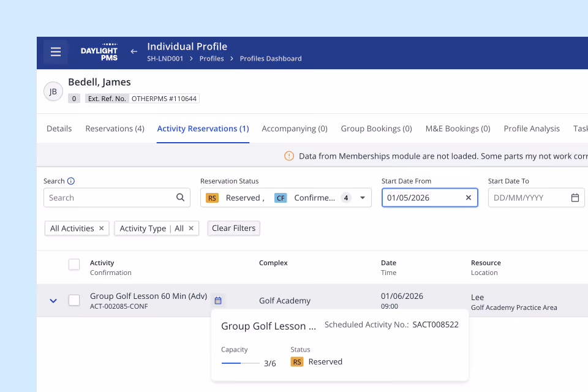Image resolution: width=588 pixels, height=392 pixels.
Task: Toggle the select-all checkbox in the table header
Action: 74,265
